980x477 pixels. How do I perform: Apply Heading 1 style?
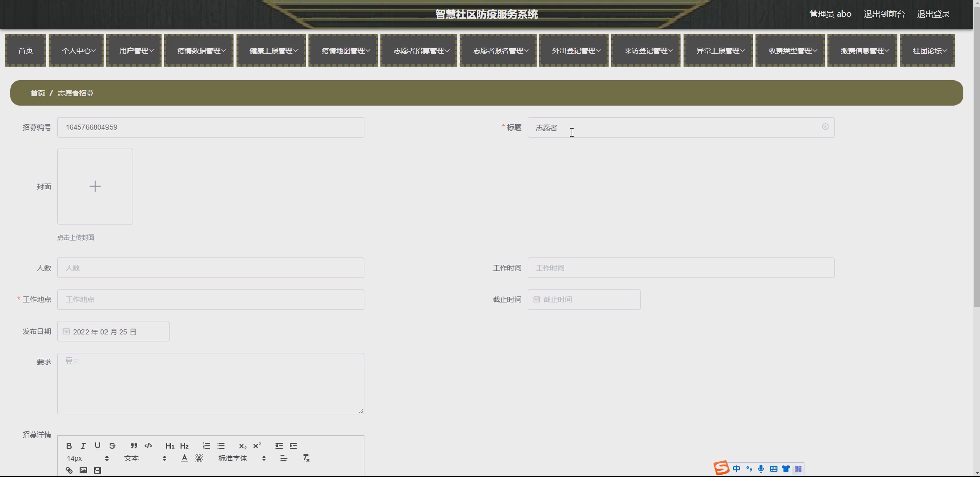(x=170, y=446)
